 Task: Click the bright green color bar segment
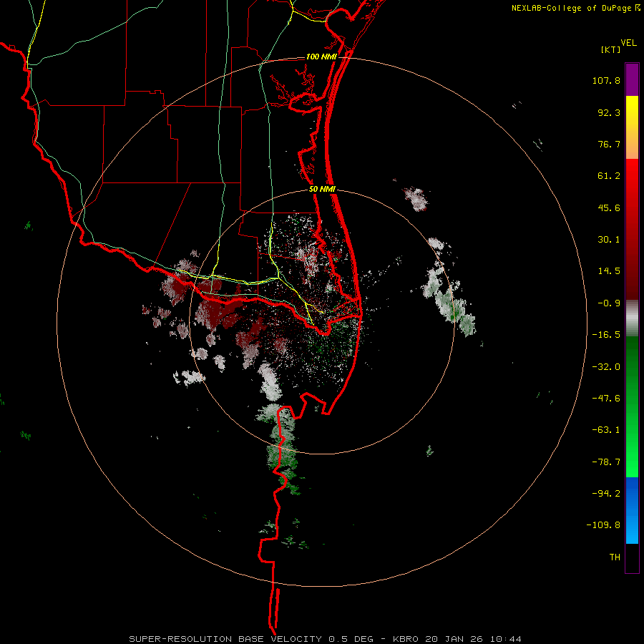coord(632,406)
